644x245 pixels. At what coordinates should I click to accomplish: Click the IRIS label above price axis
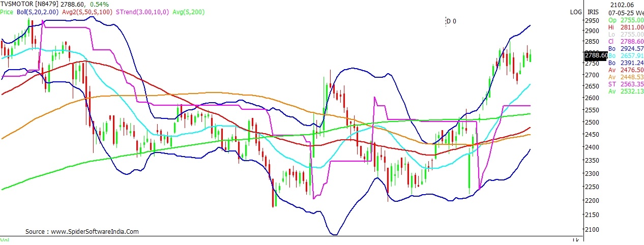pos(593,12)
